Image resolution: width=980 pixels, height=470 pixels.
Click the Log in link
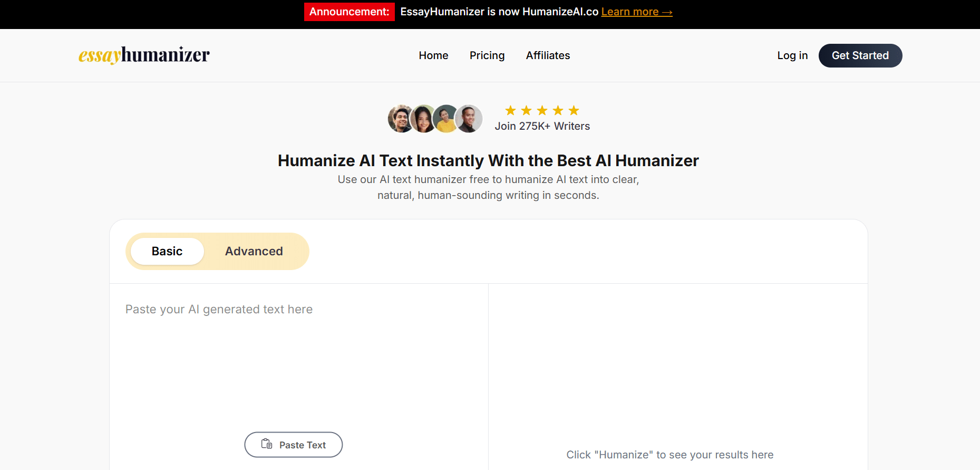792,55
